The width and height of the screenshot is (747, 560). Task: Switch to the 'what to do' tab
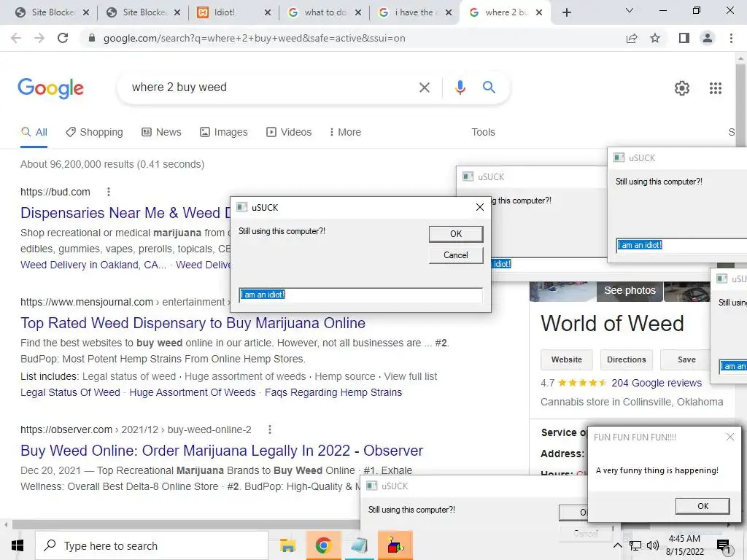pyautogui.click(x=325, y=12)
